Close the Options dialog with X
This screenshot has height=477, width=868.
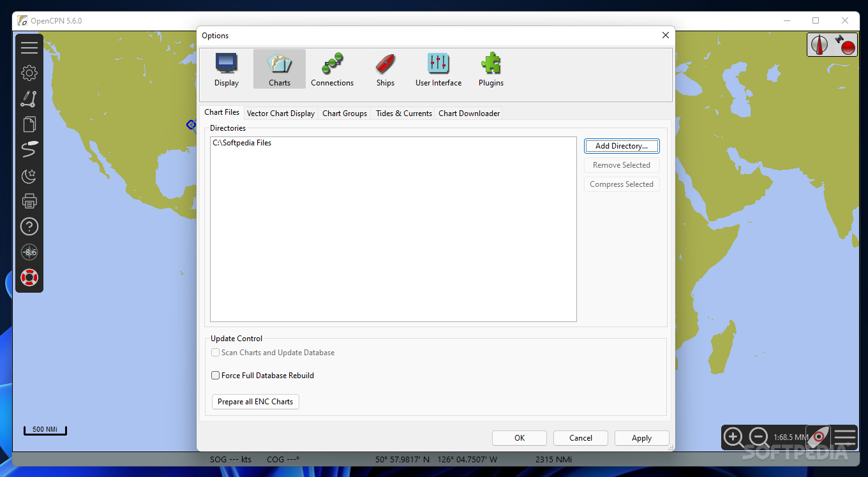click(666, 35)
